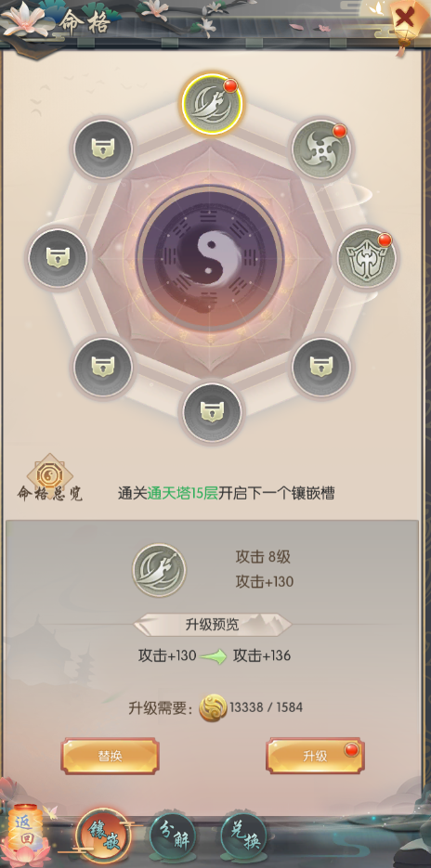This screenshot has height=868, width=431.
Task: Tap the locked slot at lower left
Action: pos(103,367)
